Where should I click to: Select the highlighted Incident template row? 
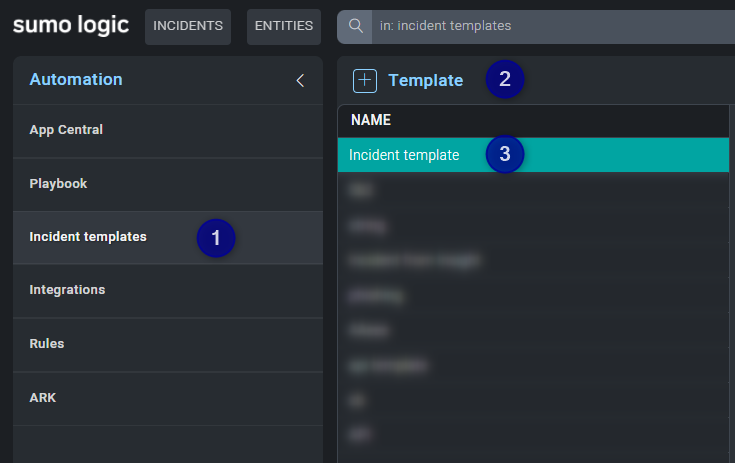[404, 155]
